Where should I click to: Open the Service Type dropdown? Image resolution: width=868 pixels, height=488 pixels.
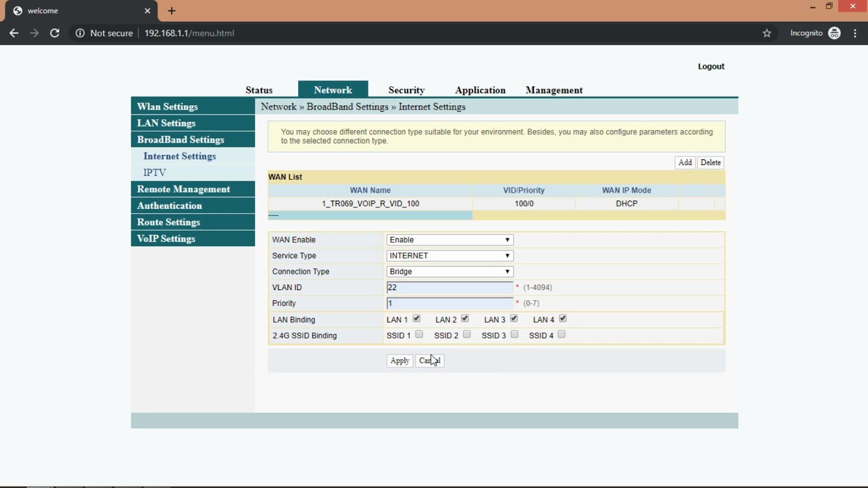click(x=450, y=255)
